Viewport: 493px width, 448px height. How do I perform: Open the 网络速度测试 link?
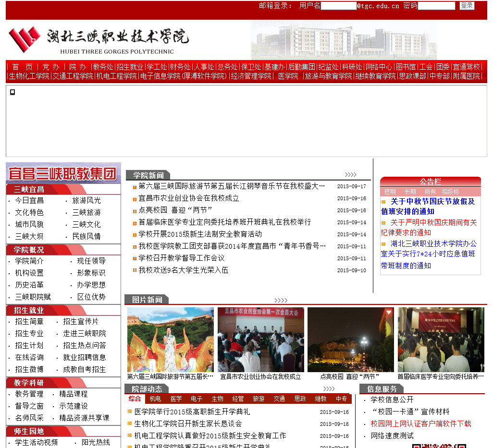[x=392, y=436]
